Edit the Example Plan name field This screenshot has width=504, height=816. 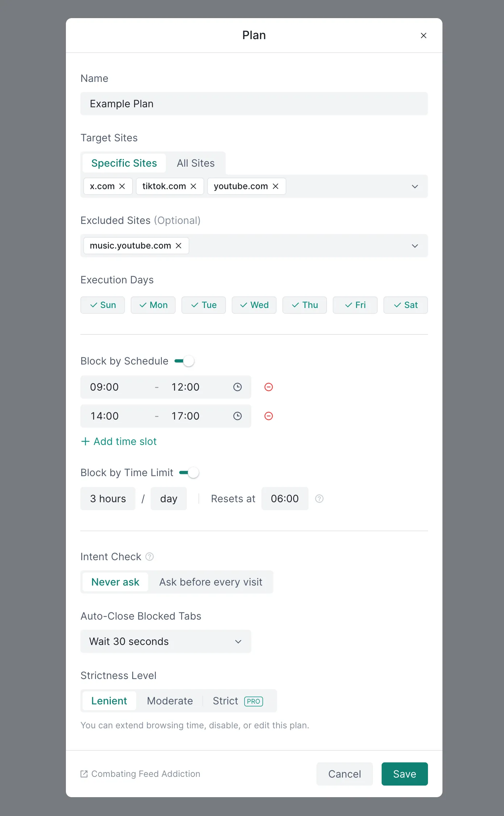pyautogui.click(x=254, y=104)
